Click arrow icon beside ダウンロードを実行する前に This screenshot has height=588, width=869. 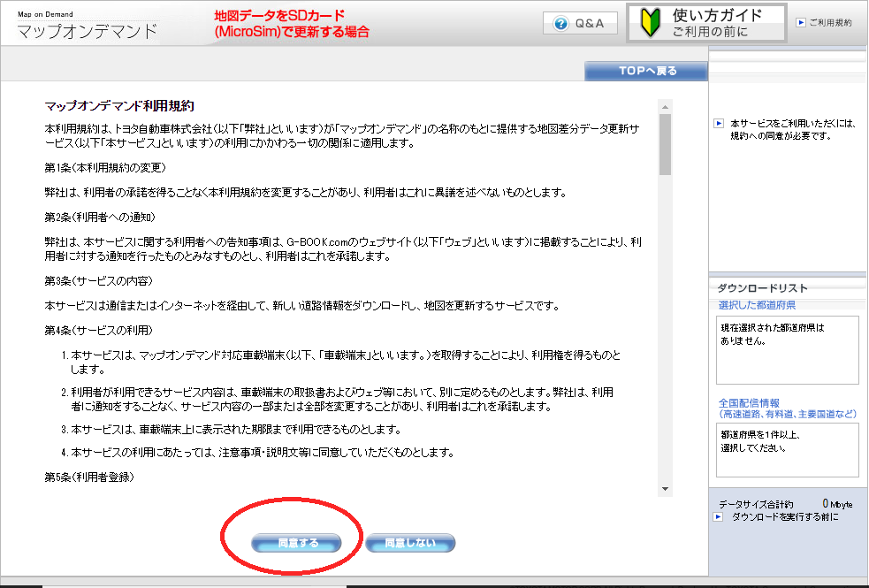click(x=718, y=516)
